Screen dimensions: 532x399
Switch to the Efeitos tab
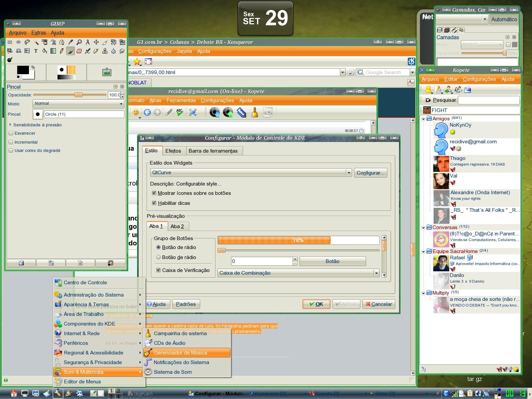pyautogui.click(x=173, y=151)
